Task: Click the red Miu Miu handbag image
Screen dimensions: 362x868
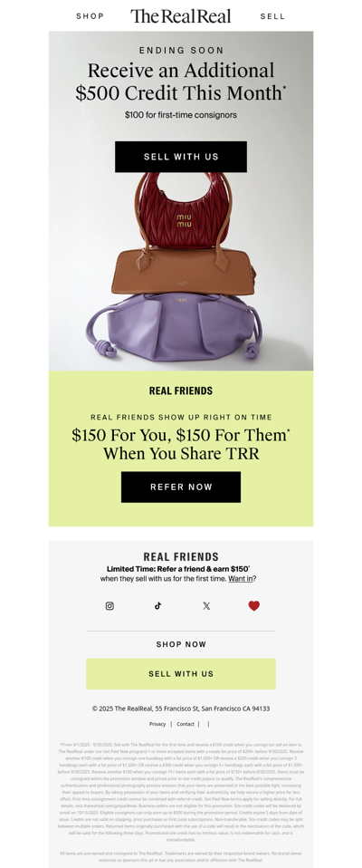Action: [183, 210]
